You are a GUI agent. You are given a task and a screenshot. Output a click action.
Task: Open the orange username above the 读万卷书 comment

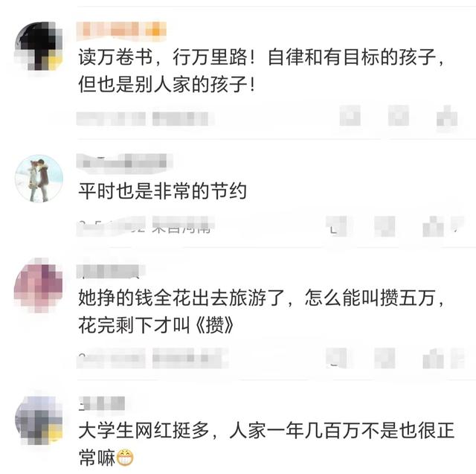[x=121, y=31]
